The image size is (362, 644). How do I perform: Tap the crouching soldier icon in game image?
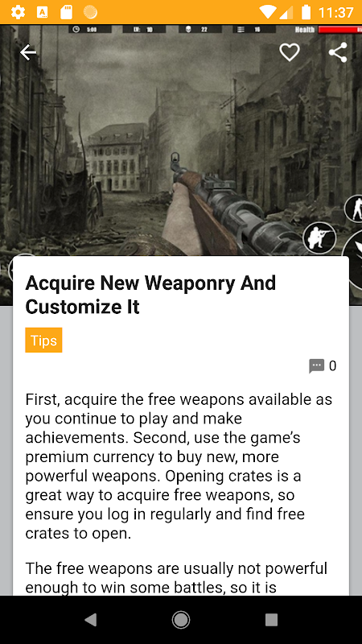(x=319, y=237)
